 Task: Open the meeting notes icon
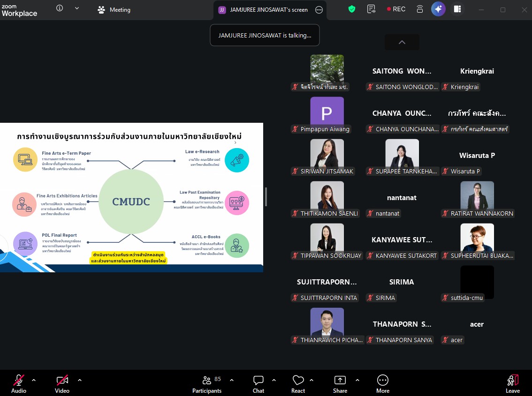[x=372, y=9]
